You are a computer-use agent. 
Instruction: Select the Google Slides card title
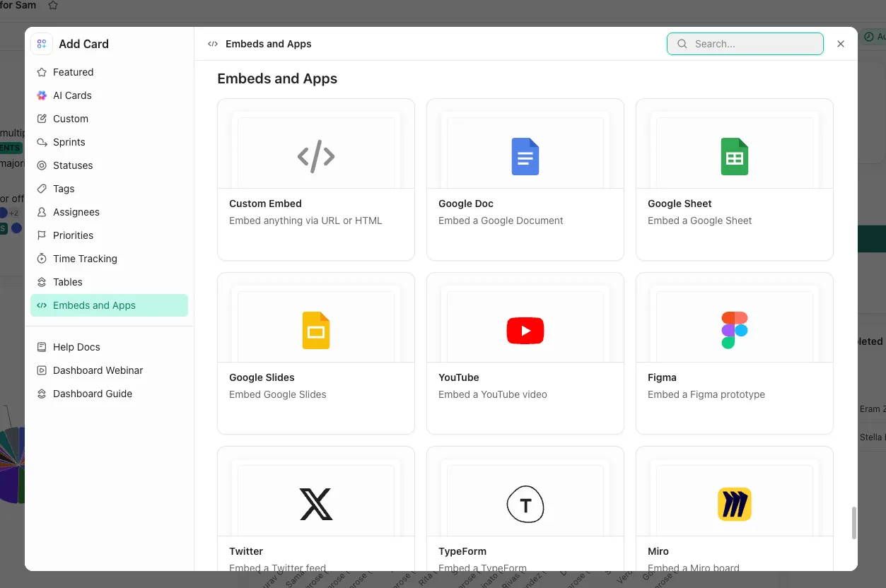point(262,377)
